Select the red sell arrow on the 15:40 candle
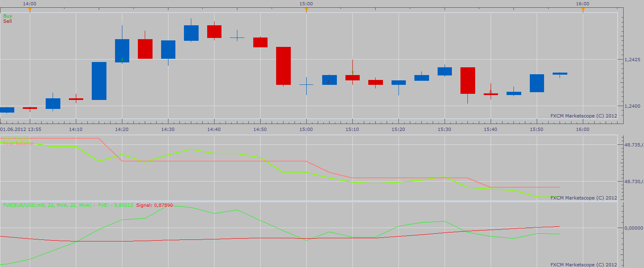This screenshot has height=268, width=644. (x=491, y=92)
